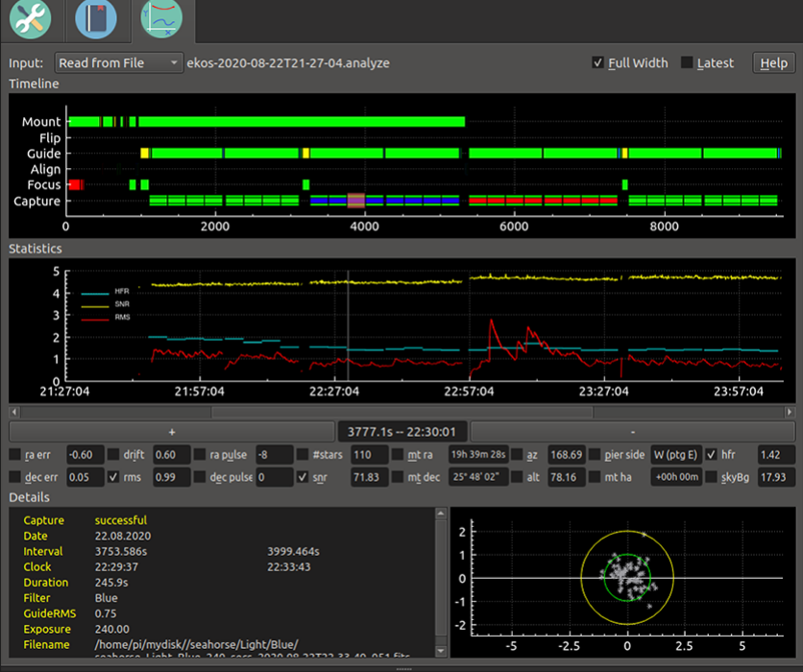Select the Analyze chart tab icon
The height and width of the screenshot is (672, 803).
[x=160, y=19]
